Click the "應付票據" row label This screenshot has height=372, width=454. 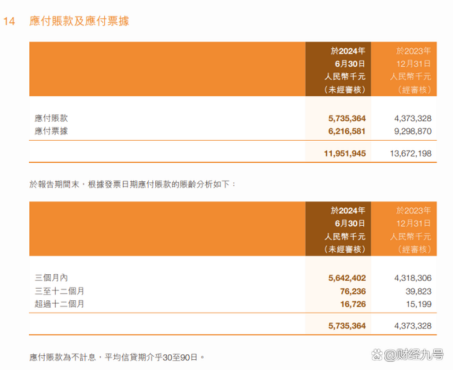(51, 131)
